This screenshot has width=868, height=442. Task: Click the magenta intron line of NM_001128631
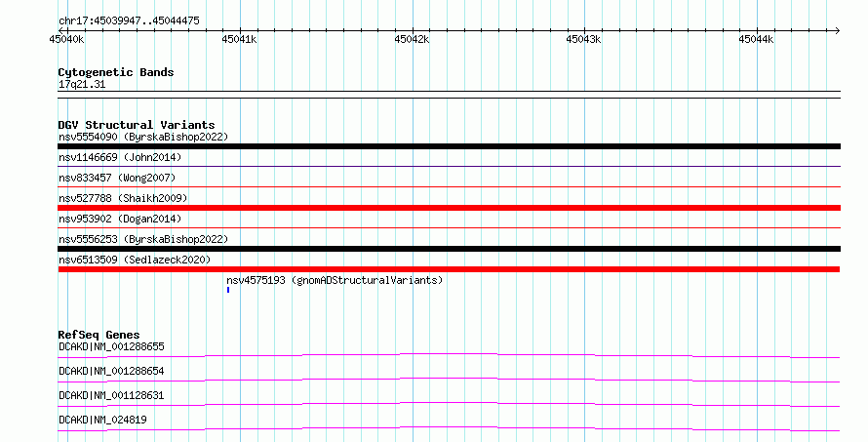click(x=449, y=404)
